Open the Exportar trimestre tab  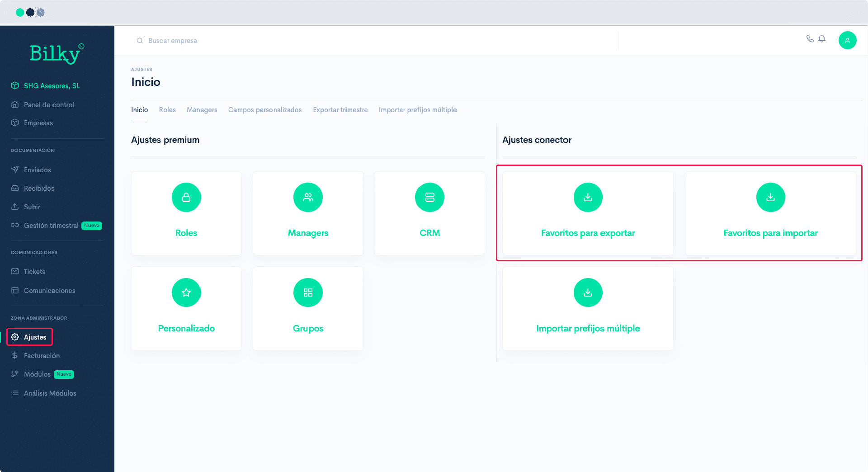(340, 110)
